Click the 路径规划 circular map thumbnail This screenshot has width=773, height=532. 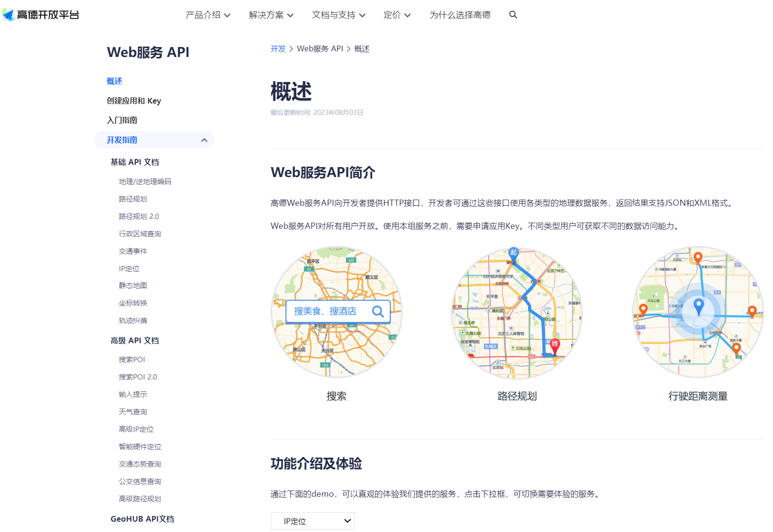coord(517,313)
